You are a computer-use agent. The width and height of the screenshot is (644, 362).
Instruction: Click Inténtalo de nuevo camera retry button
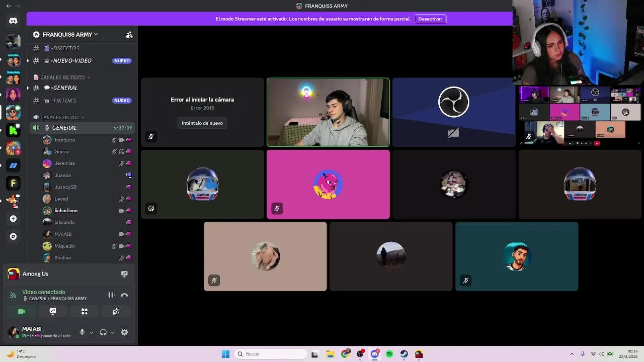coord(202,123)
